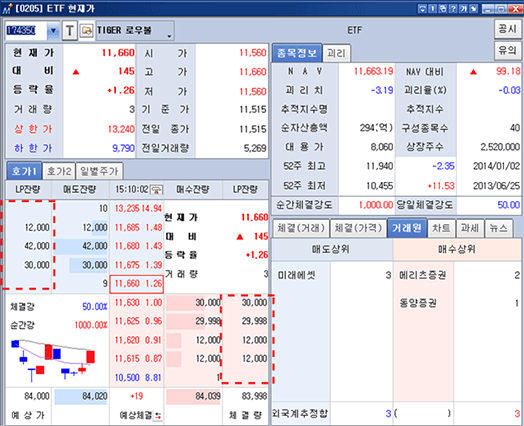
Task: Switch to the 호가1 tab
Action: [x=24, y=171]
